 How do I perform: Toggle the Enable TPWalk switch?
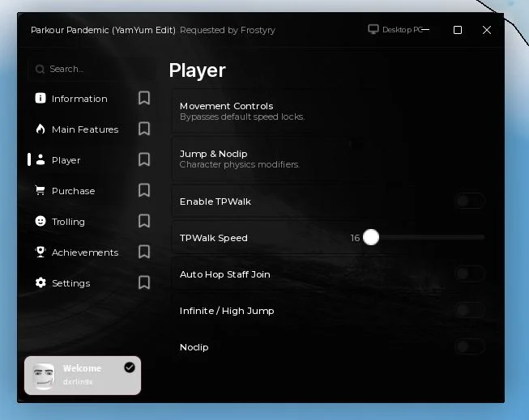click(x=470, y=201)
